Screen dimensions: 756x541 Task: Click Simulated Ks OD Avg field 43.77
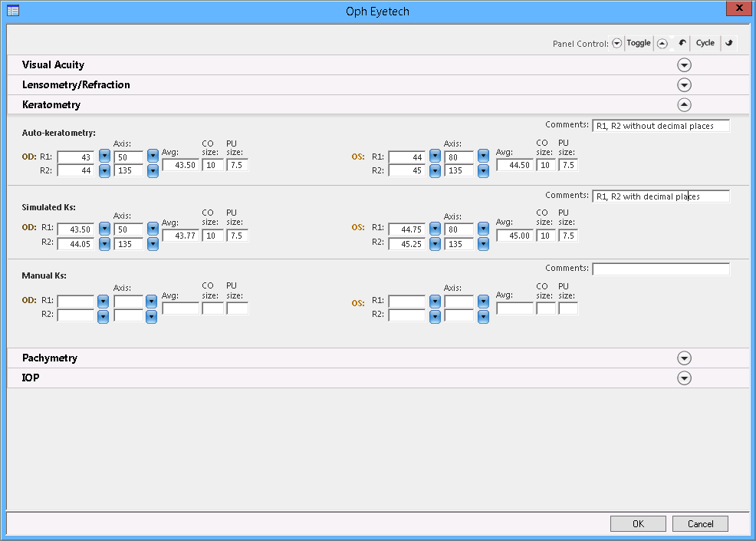click(x=180, y=236)
